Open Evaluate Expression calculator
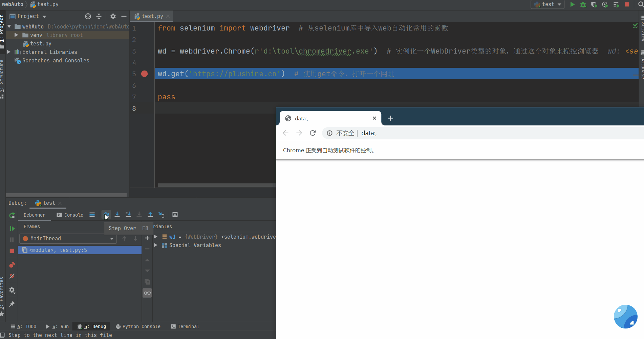The height and width of the screenshot is (339, 644). [x=175, y=215]
